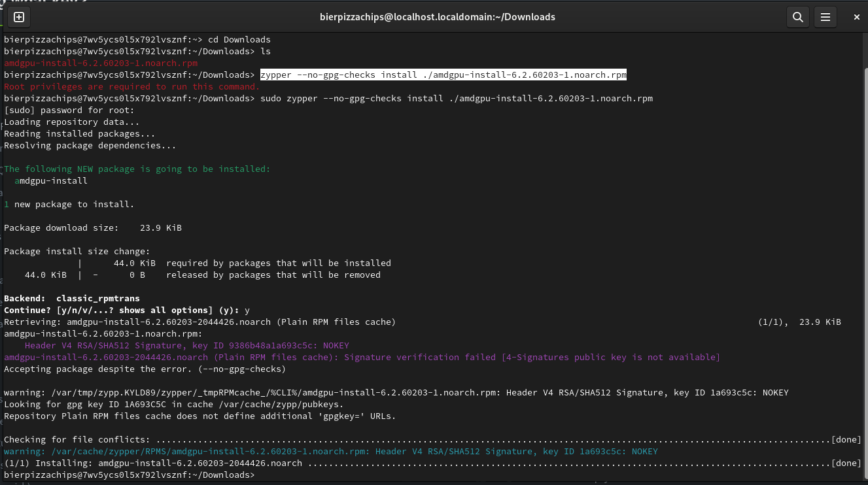This screenshot has height=485, width=868.
Task: Click the cyan NOKEY warning line
Action: [x=330, y=452]
